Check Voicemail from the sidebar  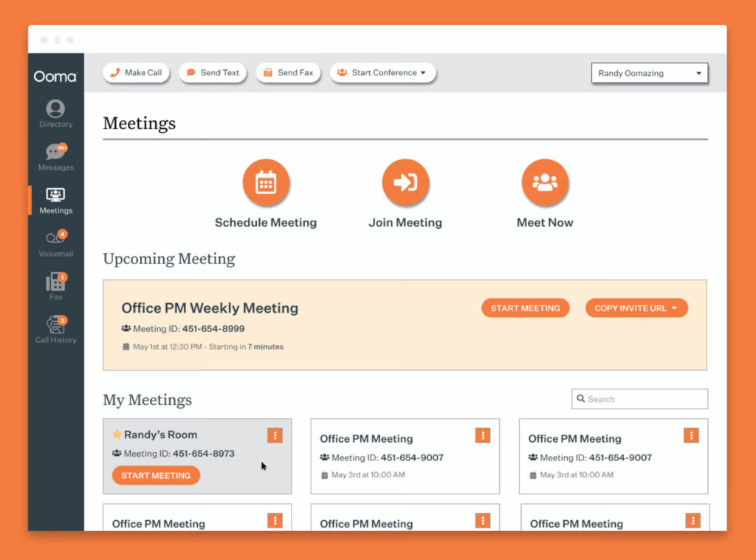(x=55, y=241)
